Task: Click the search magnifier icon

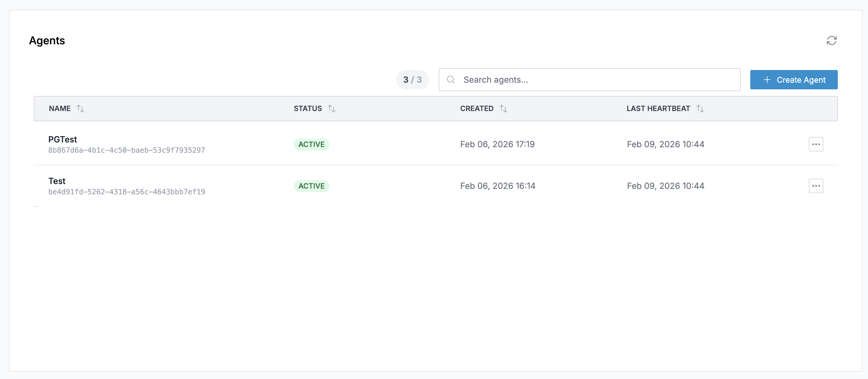Action: (x=451, y=79)
